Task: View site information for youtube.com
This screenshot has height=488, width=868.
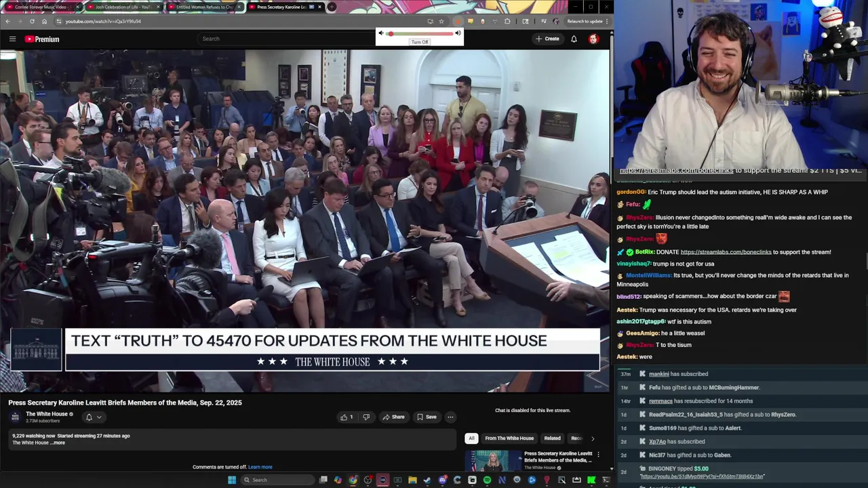Action: [x=59, y=21]
